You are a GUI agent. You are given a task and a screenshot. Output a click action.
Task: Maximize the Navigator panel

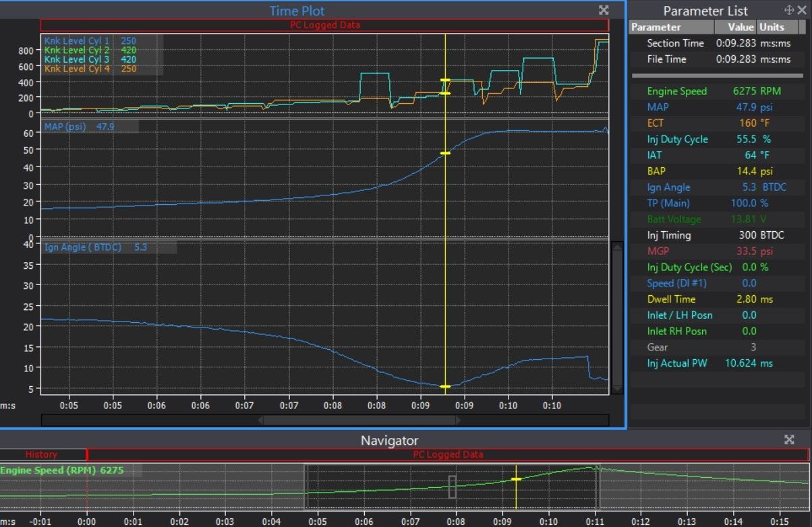(x=789, y=440)
